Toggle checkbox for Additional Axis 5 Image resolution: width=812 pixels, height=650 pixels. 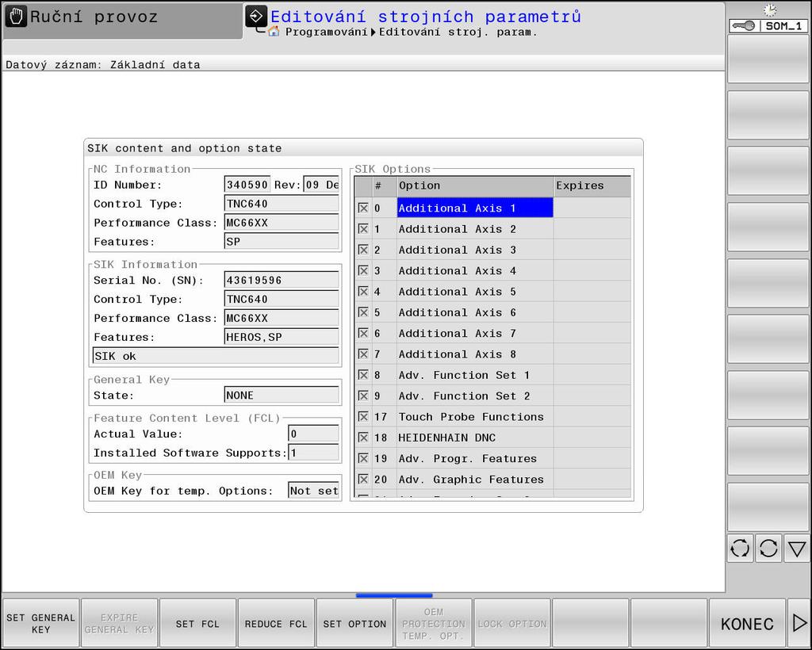(x=363, y=292)
